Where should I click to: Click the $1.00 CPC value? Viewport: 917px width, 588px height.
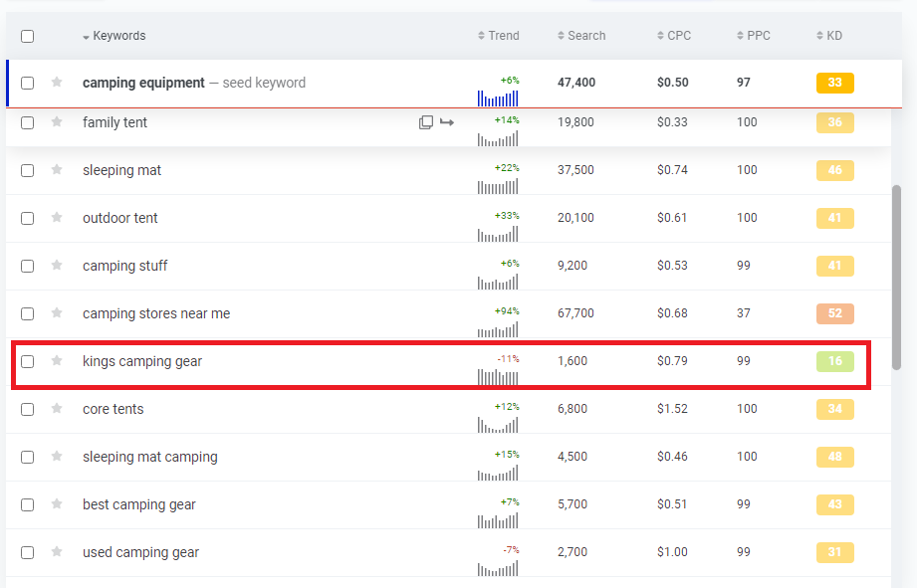672,552
